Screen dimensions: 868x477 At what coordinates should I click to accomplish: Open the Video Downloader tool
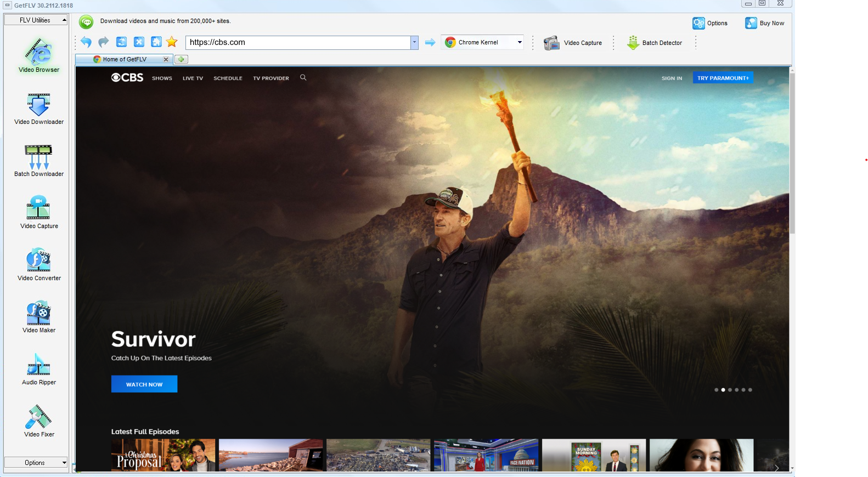[x=39, y=108]
